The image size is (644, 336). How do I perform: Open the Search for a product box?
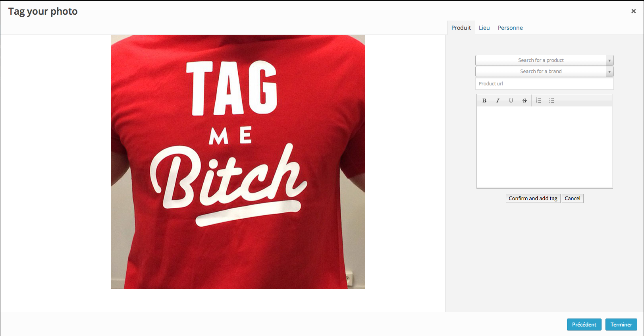coord(541,60)
